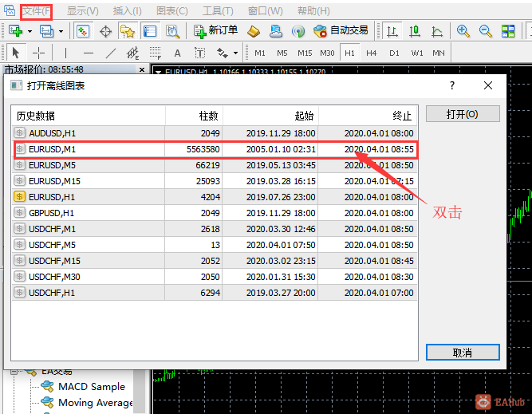Select the text A tool
532x414 pixels.
[x=177, y=53]
